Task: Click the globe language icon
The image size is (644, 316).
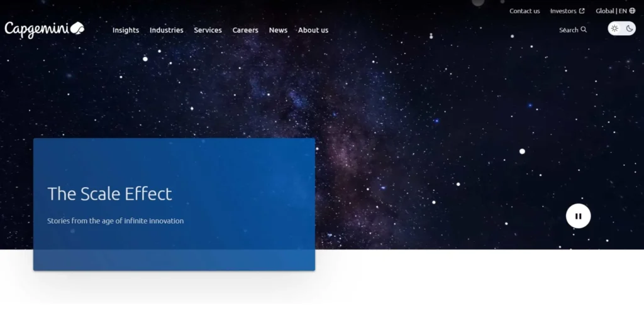Action: tap(632, 11)
